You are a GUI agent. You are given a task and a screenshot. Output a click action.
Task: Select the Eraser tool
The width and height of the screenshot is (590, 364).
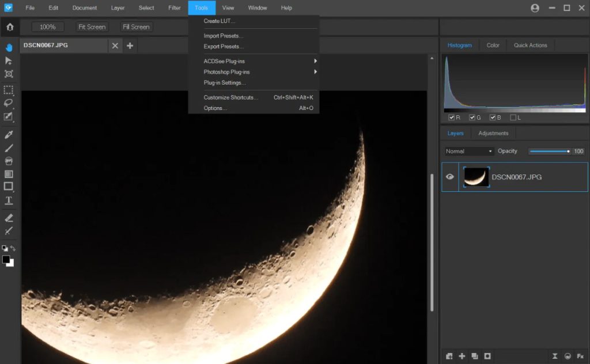(9, 218)
